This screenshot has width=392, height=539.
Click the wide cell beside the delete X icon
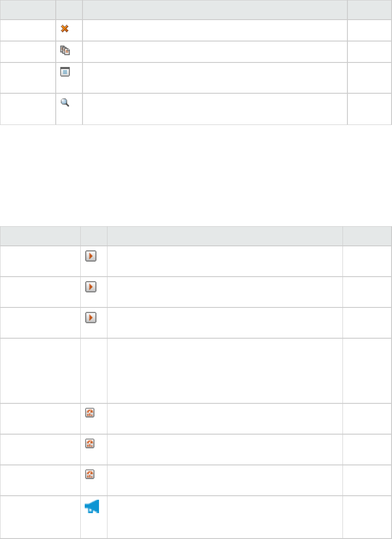[215, 30]
